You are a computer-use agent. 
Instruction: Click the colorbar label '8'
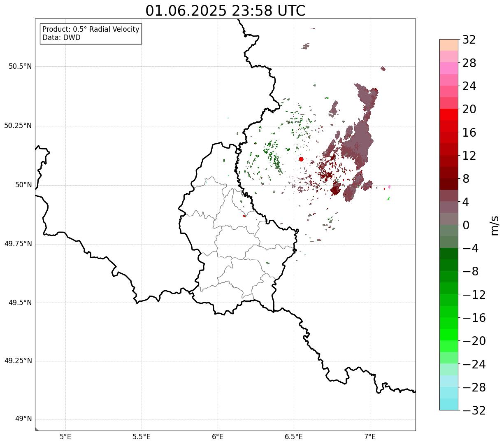(466, 179)
